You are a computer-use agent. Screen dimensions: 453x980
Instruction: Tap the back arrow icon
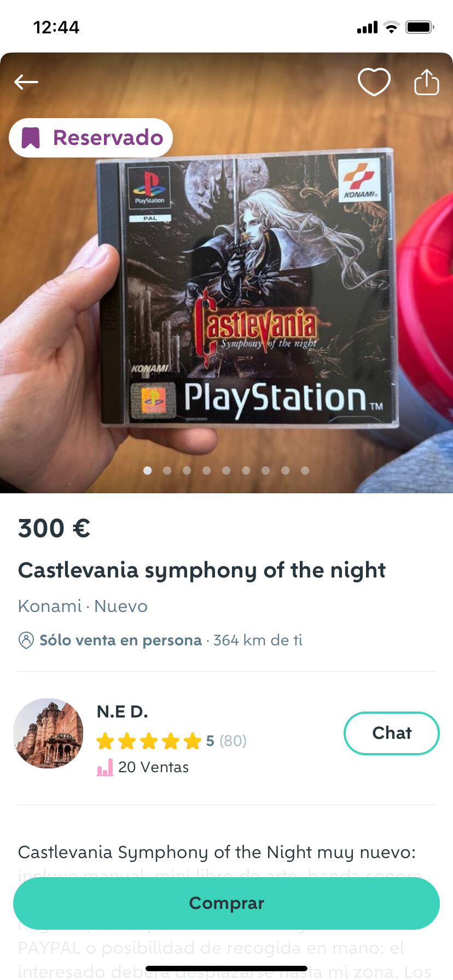(26, 83)
